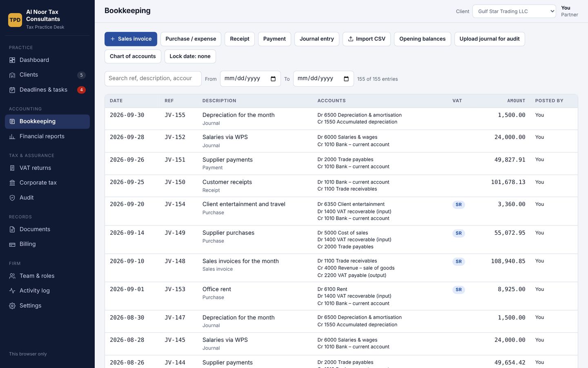Open the Opening balances dialog
The width and height of the screenshot is (588, 368).
[x=423, y=39]
